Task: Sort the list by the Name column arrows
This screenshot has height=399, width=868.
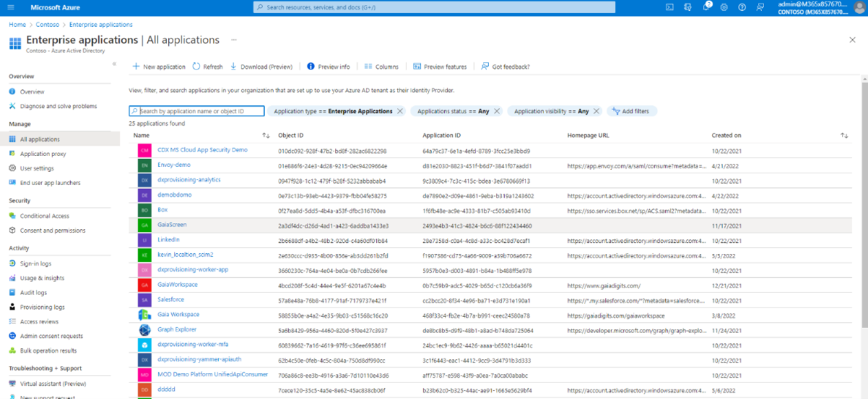Action: [x=265, y=136]
